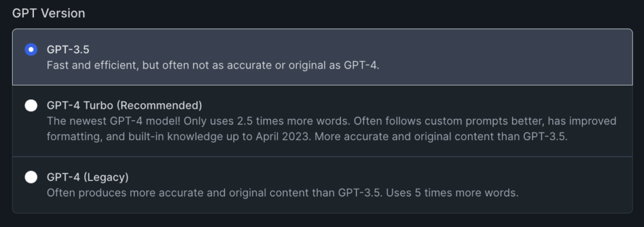Click the GPT-3.5 option title
The width and height of the screenshot is (644, 227).
click(x=68, y=50)
